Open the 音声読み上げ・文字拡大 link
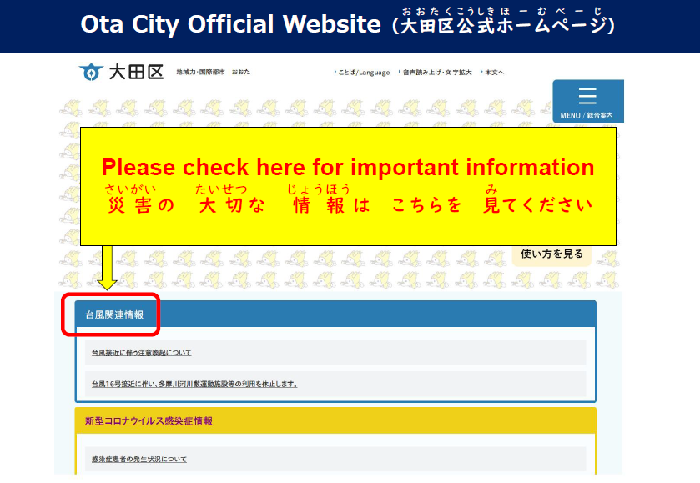Viewport: 700px width, 483px height. click(437, 72)
